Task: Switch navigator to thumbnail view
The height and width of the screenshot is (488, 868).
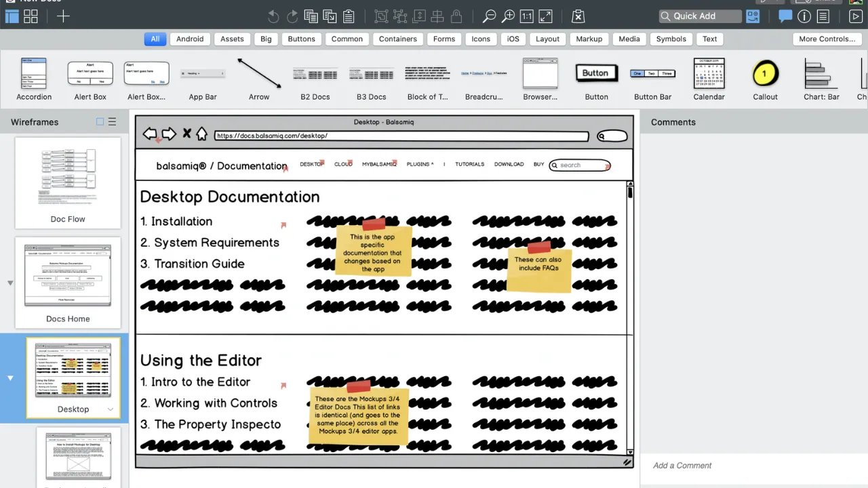Action: [x=100, y=122]
